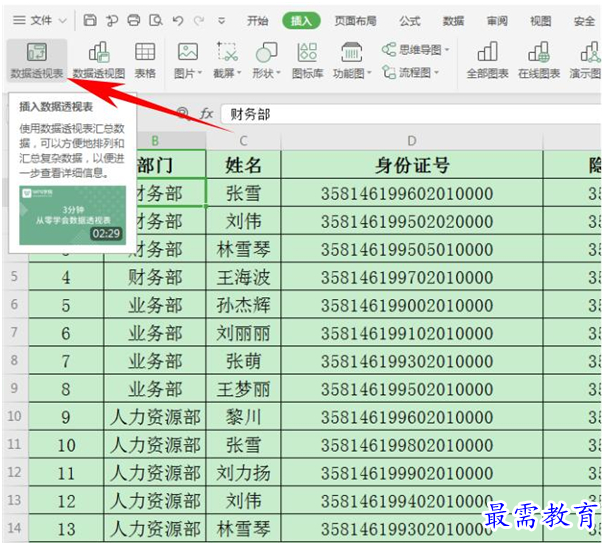
Task: Select column C header
Action: (x=243, y=141)
